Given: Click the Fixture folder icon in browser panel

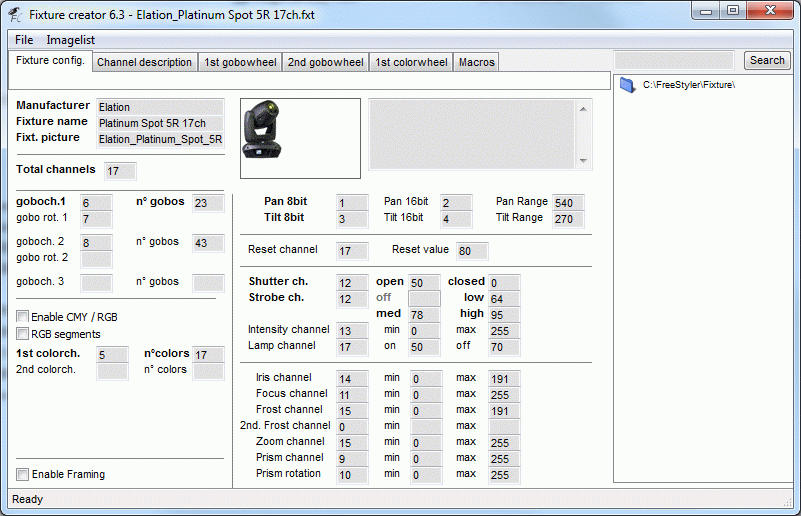Looking at the screenshot, I should [627, 85].
